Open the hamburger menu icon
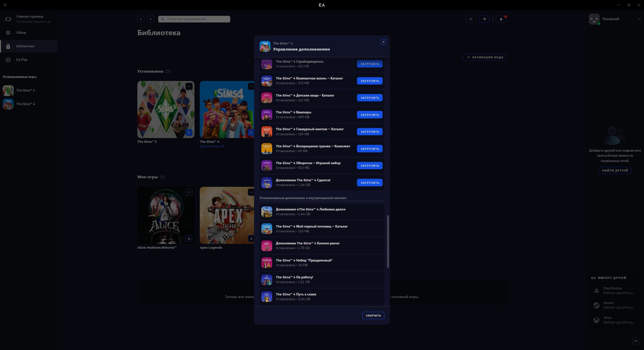The height and width of the screenshot is (350, 644). click(5, 5)
